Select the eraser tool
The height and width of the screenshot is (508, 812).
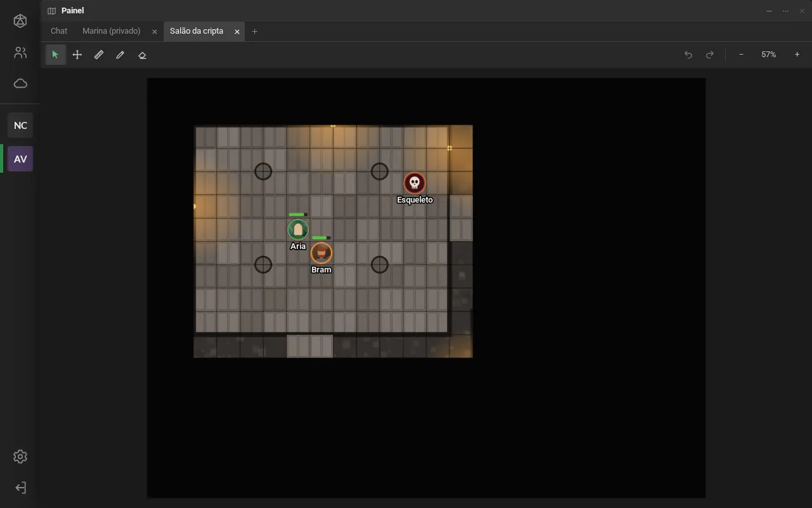click(x=142, y=55)
